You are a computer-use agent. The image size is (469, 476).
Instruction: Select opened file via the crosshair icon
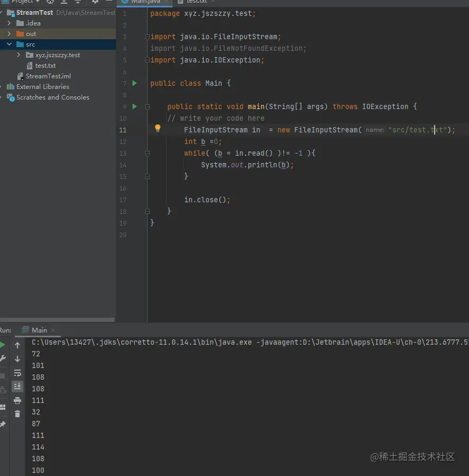pyautogui.click(x=50, y=2)
